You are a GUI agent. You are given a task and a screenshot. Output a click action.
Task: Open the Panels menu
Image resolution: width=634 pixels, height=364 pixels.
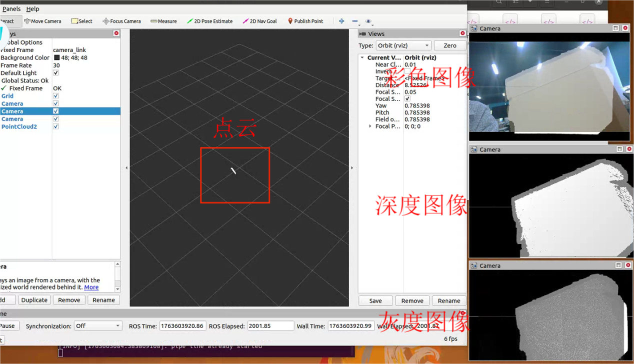[11, 9]
